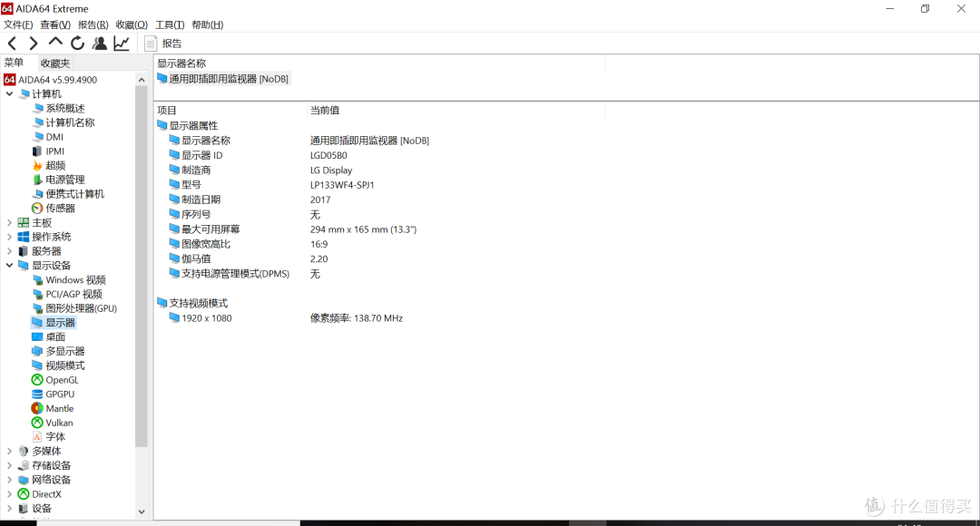Expand the DirectX tree node
The width and height of the screenshot is (980, 526).
[9, 494]
